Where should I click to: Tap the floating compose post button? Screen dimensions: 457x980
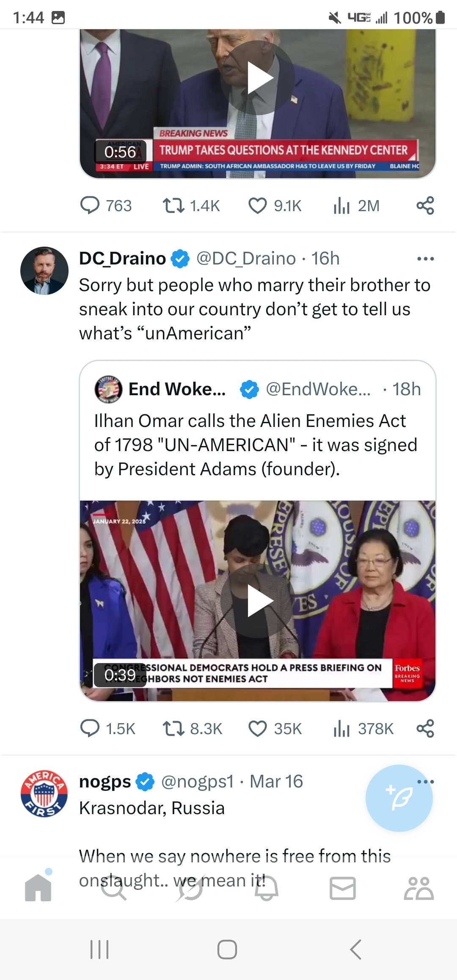pyautogui.click(x=399, y=798)
